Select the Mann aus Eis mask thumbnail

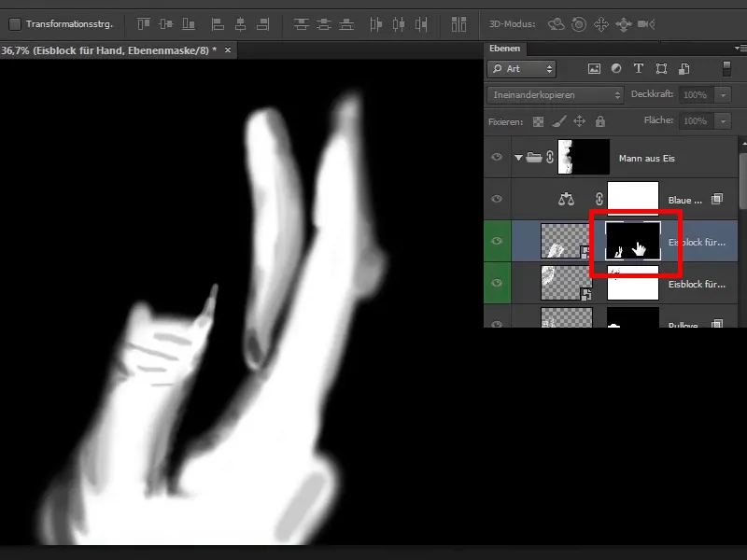584,157
